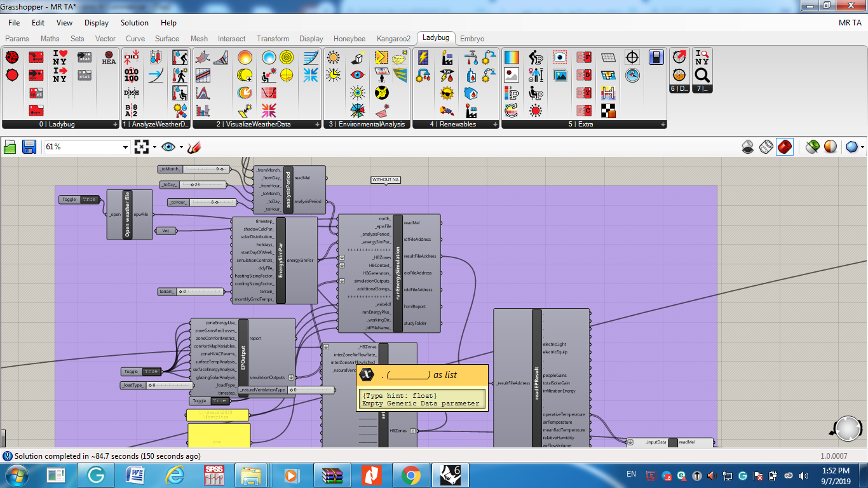Expand the 0 | Ladybug panel arrow
Screen dimensions: 868x488
115,125
